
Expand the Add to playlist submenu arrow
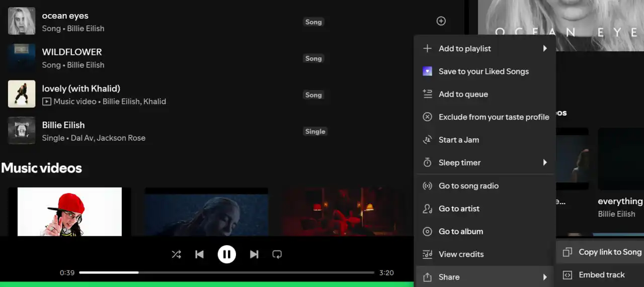point(545,49)
